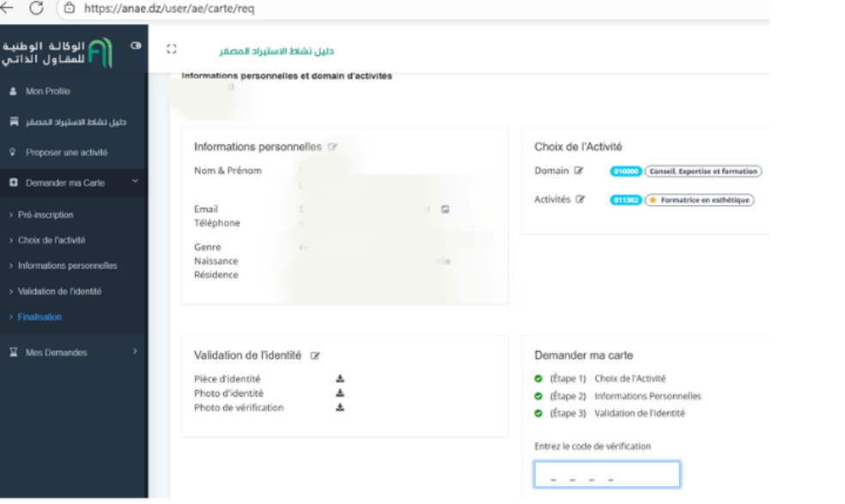The height and width of the screenshot is (504, 845).
Task: Click the edit icon next to Activités
Action: click(x=581, y=199)
